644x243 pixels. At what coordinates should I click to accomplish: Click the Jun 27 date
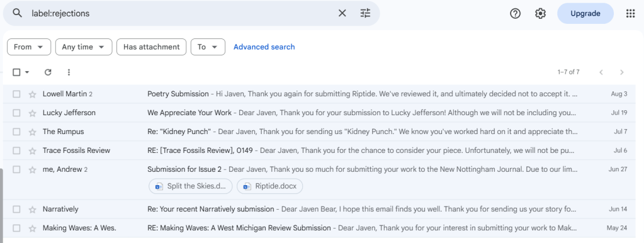[618, 169]
